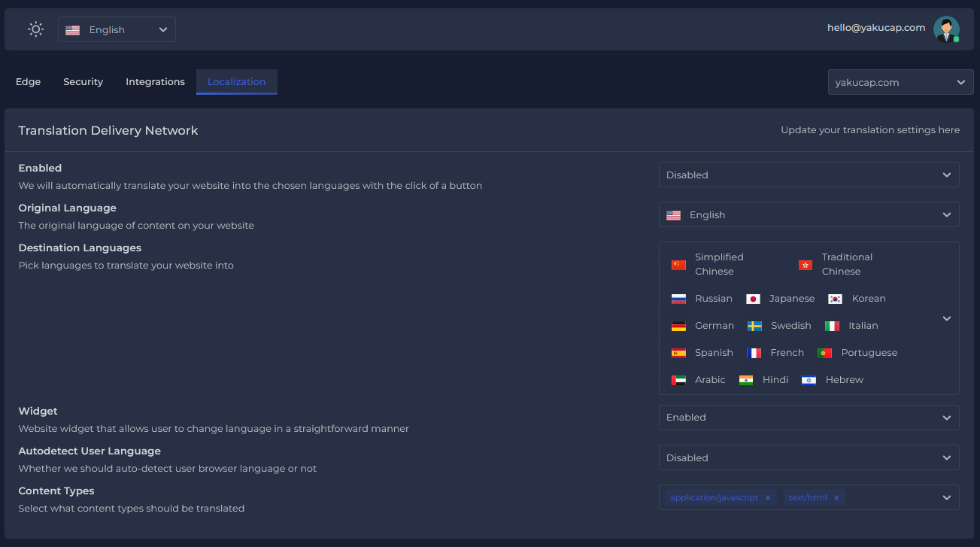This screenshot has height=547, width=980.
Task: Click the Spanish language label
Action: click(714, 353)
